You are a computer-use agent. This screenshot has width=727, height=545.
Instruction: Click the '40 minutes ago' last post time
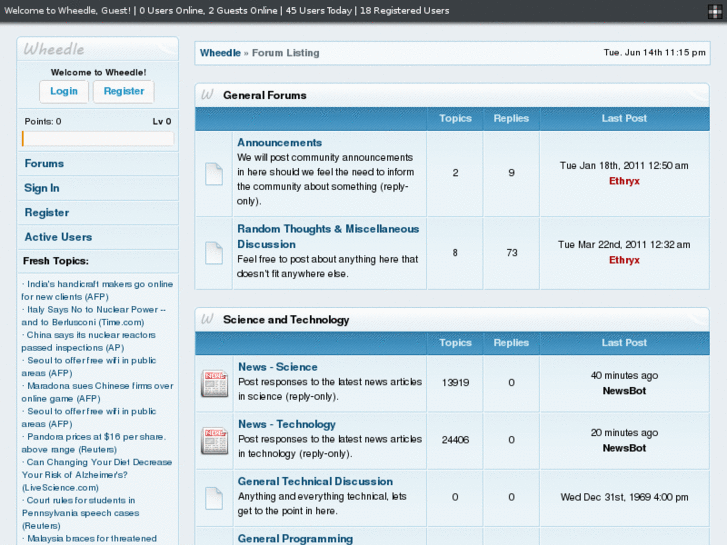point(624,375)
